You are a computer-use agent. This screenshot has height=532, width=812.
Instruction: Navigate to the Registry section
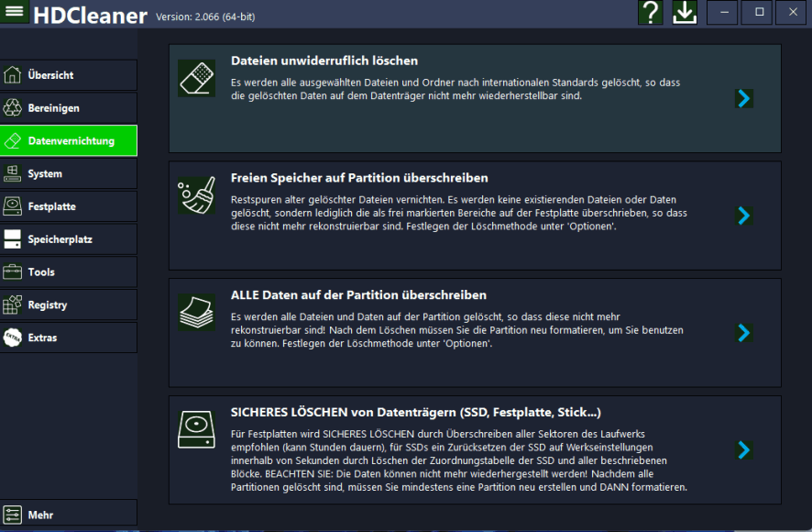(x=69, y=305)
